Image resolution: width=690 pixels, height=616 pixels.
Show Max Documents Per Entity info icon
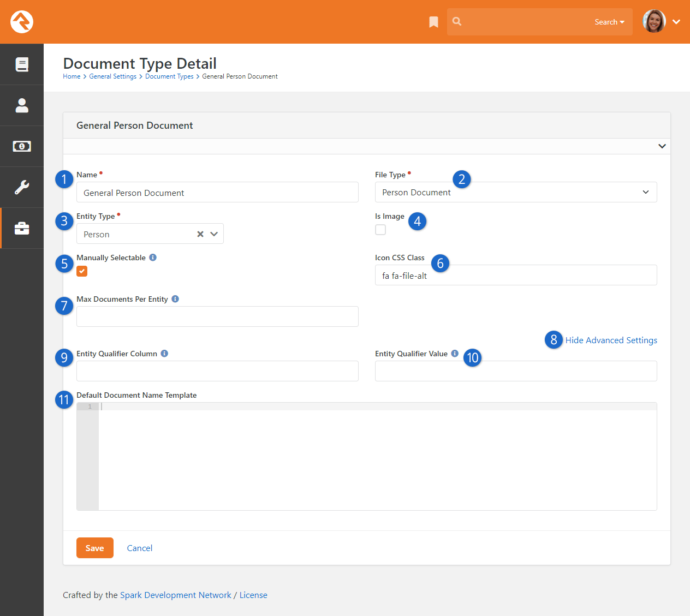[x=175, y=299]
